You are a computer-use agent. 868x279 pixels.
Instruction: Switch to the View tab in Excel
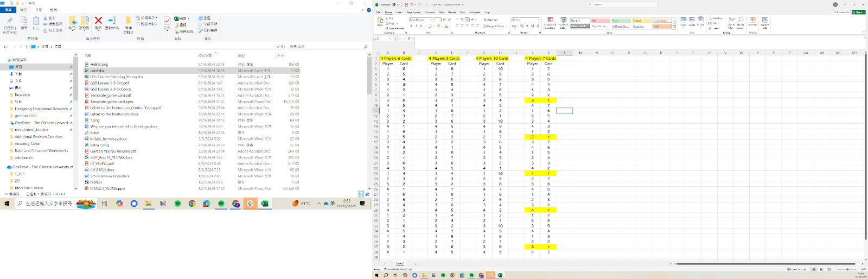(x=462, y=12)
